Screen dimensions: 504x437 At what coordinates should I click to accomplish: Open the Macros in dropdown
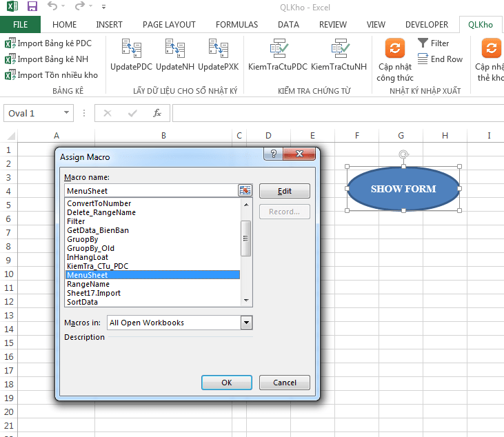pyautogui.click(x=246, y=322)
